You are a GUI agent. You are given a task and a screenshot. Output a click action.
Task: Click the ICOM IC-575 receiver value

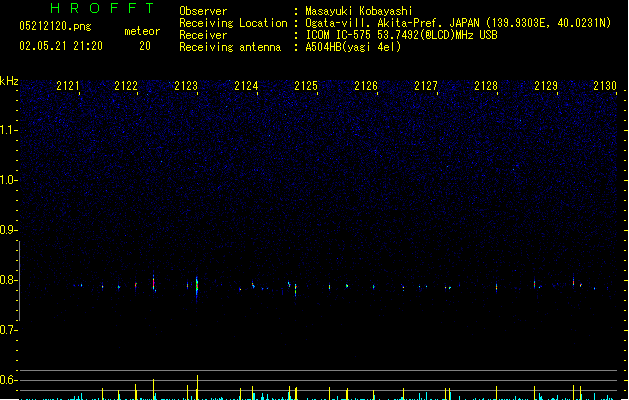coord(401,35)
